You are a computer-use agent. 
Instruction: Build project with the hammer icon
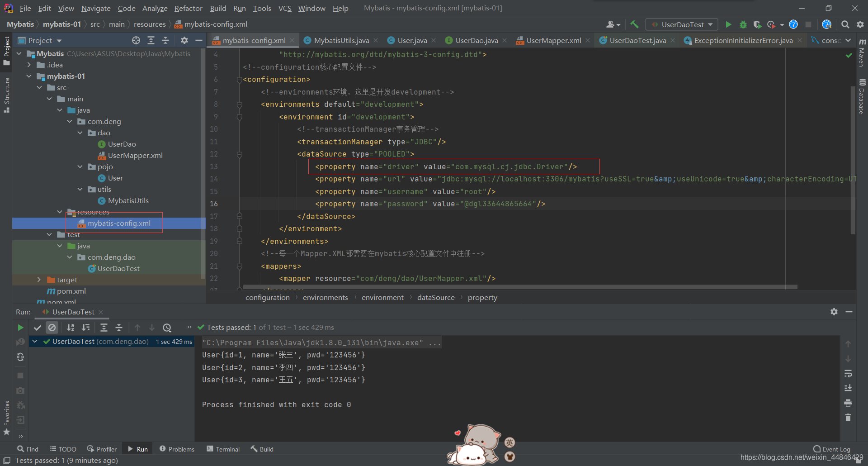pos(634,24)
